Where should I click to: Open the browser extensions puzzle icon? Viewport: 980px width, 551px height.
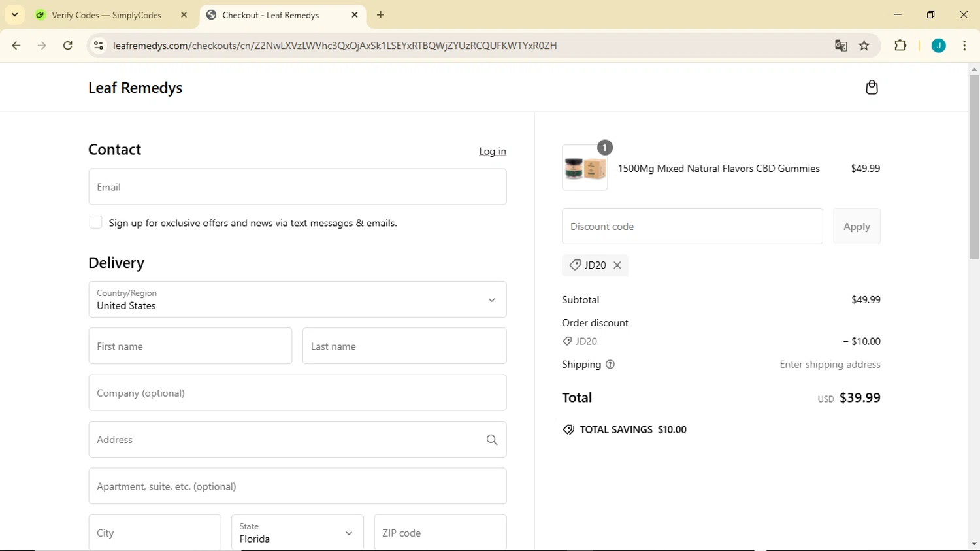pos(900,46)
